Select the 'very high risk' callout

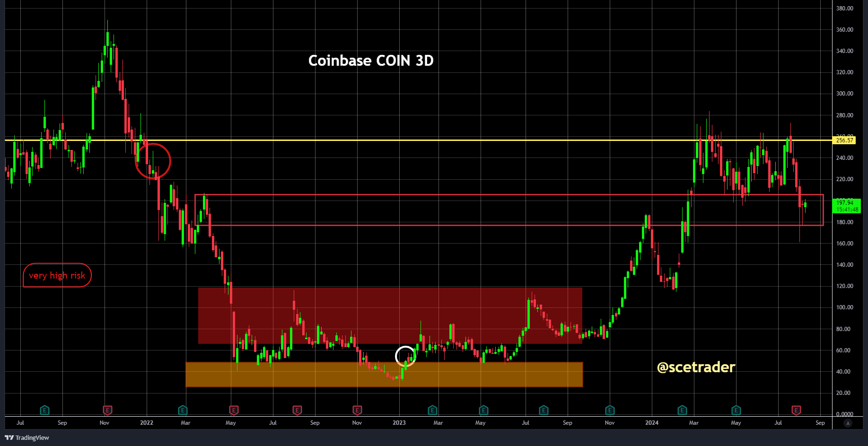(x=57, y=275)
